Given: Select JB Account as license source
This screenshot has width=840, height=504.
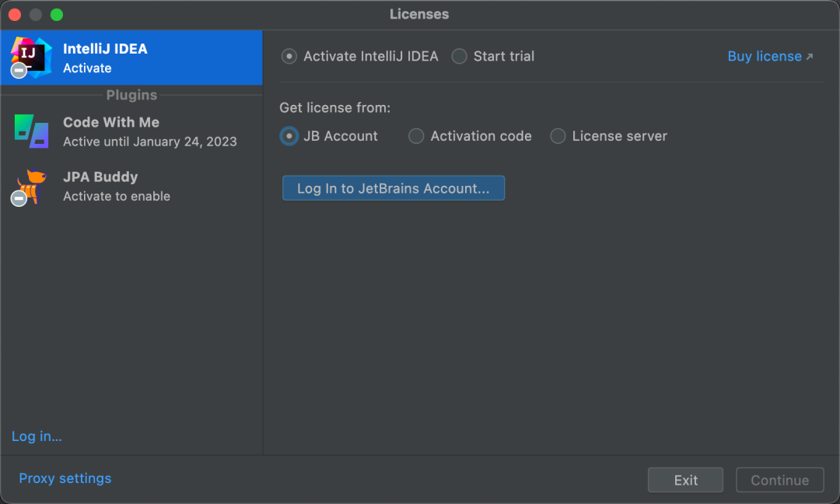Looking at the screenshot, I should [x=289, y=136].
